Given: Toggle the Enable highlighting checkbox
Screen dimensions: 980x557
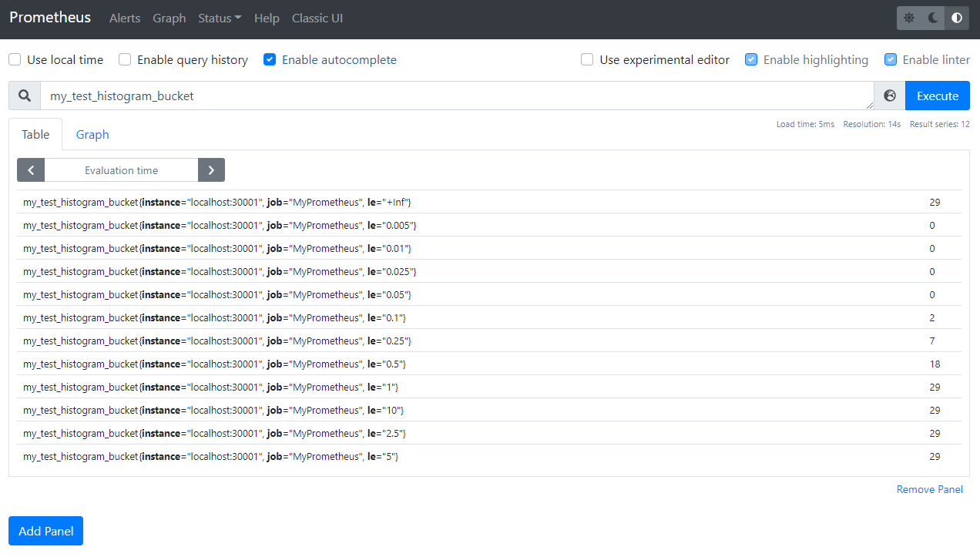Looking at the screenshot, I should coord(751,59).
